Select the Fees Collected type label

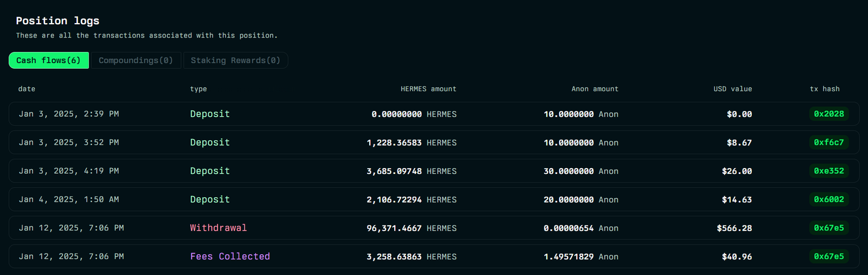click(230, 257)
